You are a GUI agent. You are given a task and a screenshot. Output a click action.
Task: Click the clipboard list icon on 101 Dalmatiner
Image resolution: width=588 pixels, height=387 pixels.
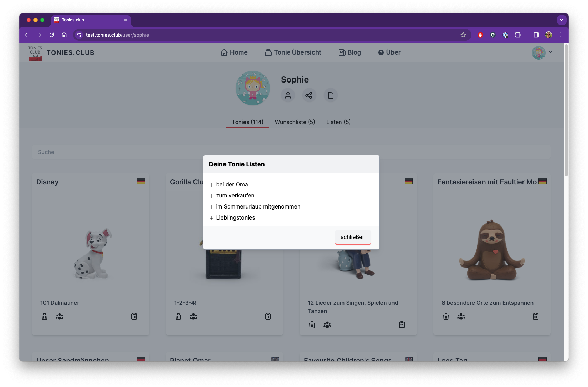[134, 316]
